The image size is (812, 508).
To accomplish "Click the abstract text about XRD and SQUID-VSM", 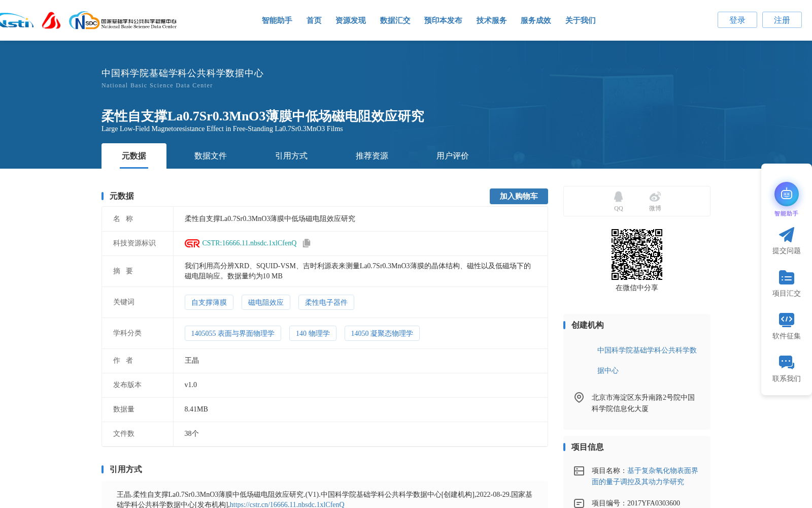I will pyautogui.click(x=358, y=271).
